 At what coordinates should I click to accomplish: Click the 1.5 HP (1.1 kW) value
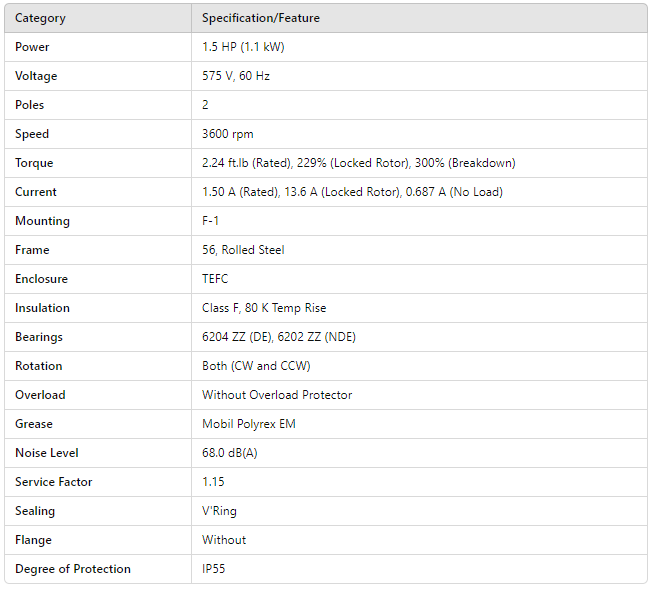coord(243,47)
